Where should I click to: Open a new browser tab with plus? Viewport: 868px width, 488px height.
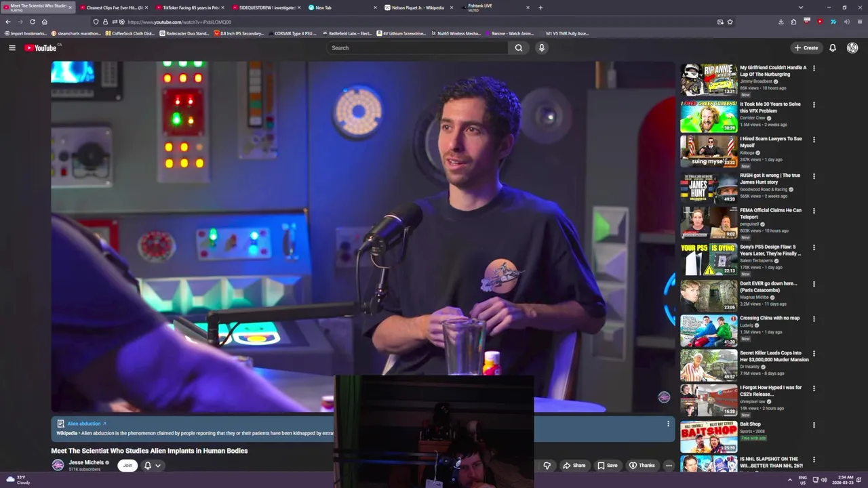(x=540, y=7)
